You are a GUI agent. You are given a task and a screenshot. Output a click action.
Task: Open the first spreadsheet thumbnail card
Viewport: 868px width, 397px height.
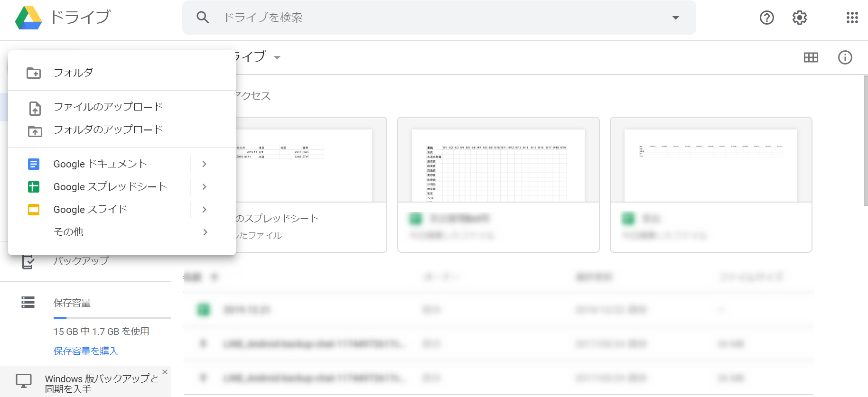click(x=311, y=185)
